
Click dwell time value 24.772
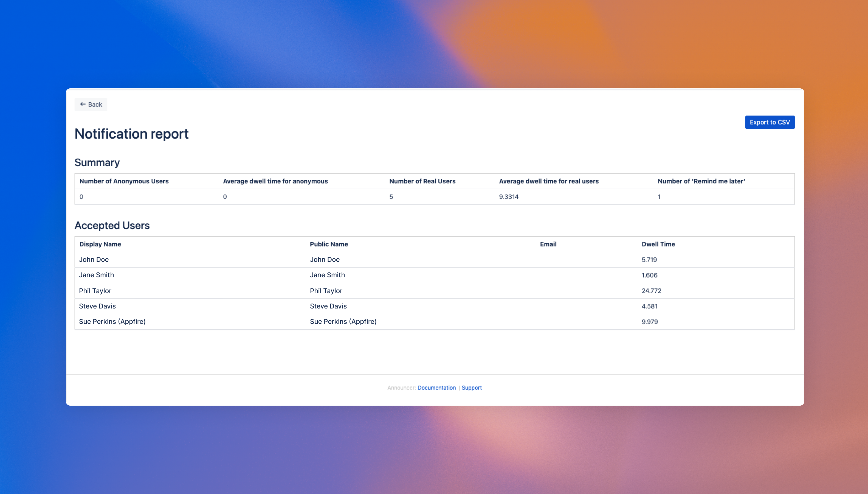point(651,291)
